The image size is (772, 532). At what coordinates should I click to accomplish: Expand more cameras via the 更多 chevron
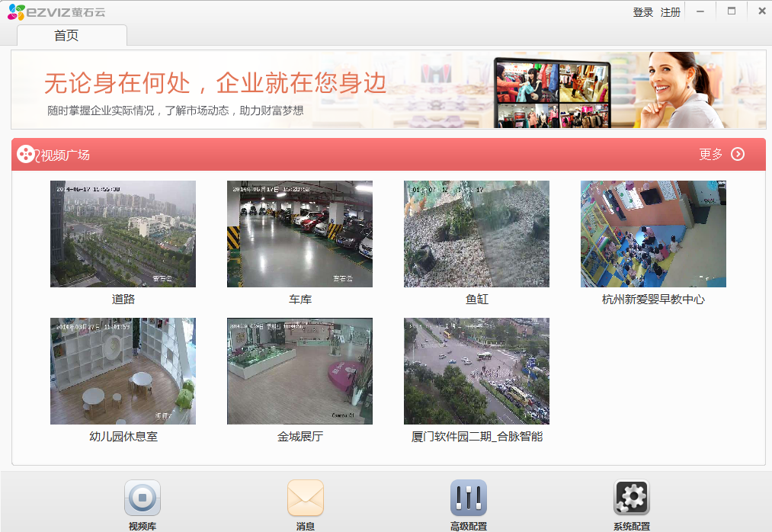click(737, 153)
